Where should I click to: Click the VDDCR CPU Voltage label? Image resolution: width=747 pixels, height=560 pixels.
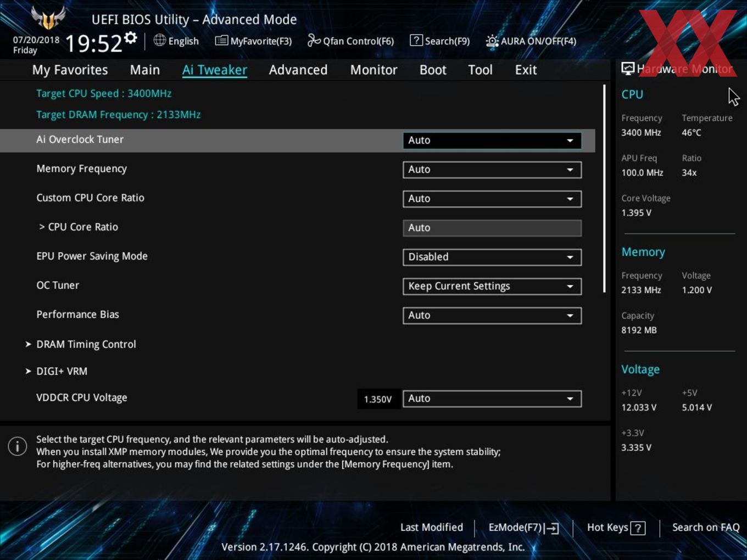81,397
